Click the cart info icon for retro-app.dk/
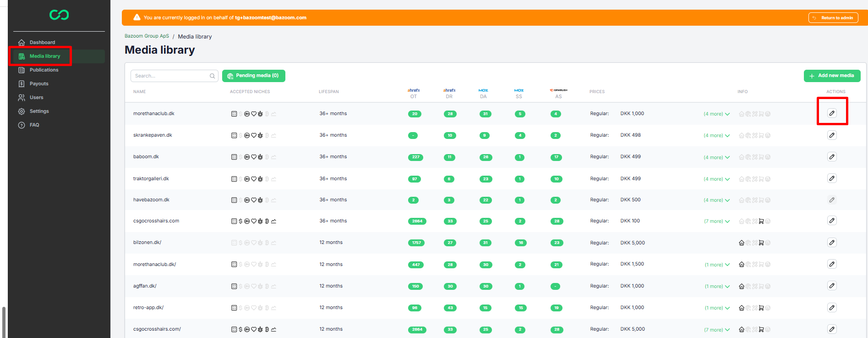Image resolution: width=868 pixels, height=338 pixels. coord(761,308)
